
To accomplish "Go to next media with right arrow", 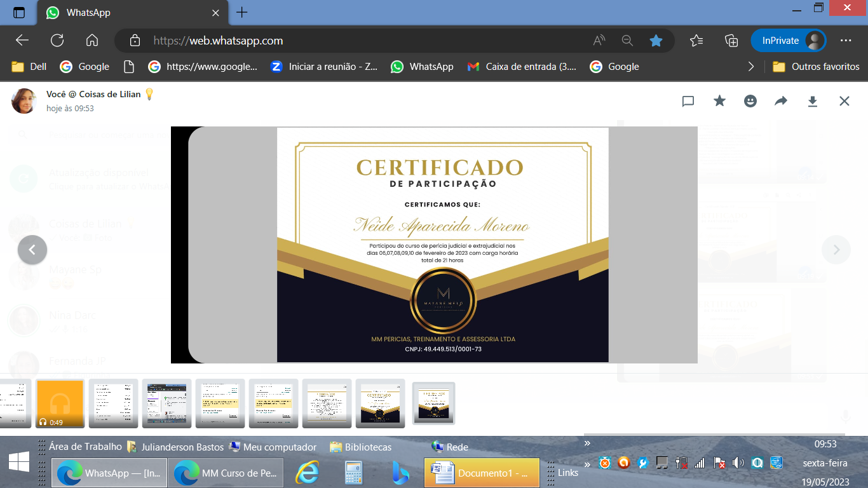I will 836,250.
